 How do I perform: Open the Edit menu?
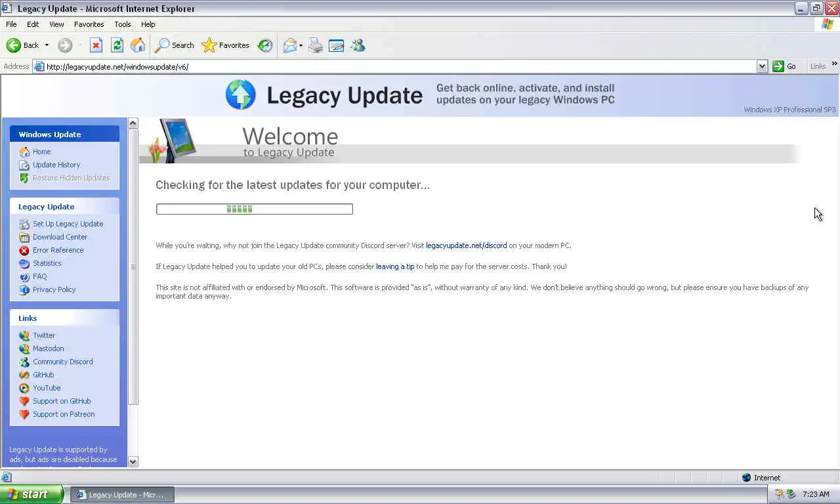tap(33, 24)
